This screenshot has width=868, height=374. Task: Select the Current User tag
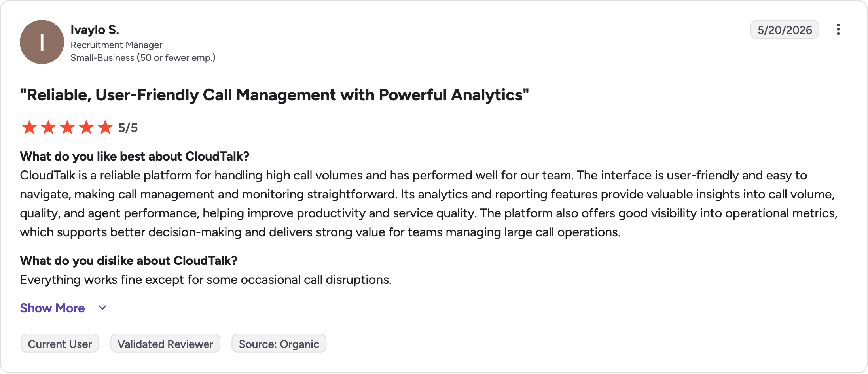pyautogui.click(x=60, y=344)
